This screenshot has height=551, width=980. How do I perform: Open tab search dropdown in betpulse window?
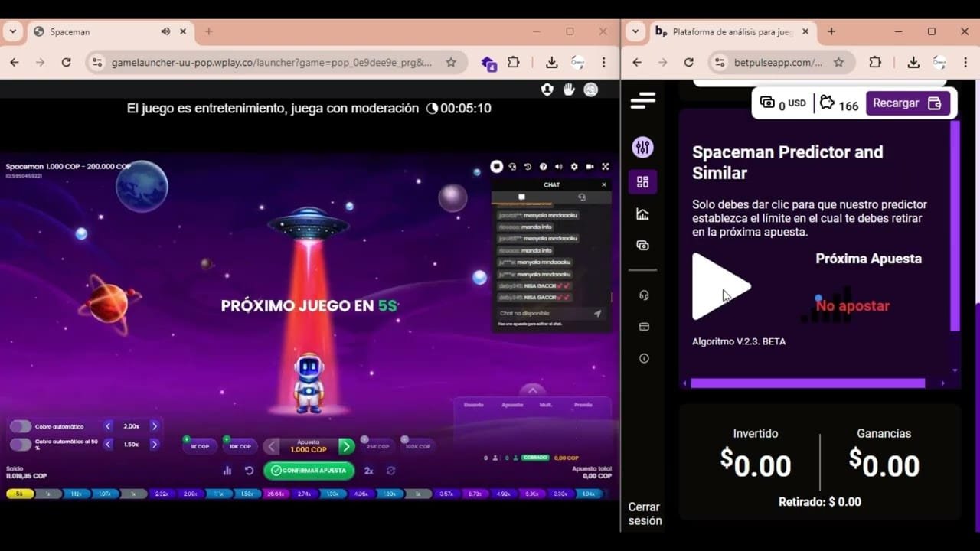pyautogui.click(x=634, y=31)
